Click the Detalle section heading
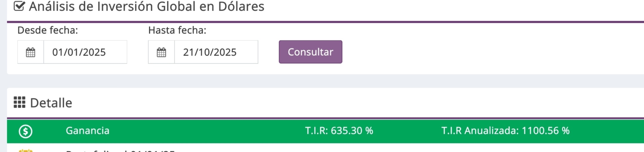This screenshot has width=644, height=152. [x=51, y=103]
